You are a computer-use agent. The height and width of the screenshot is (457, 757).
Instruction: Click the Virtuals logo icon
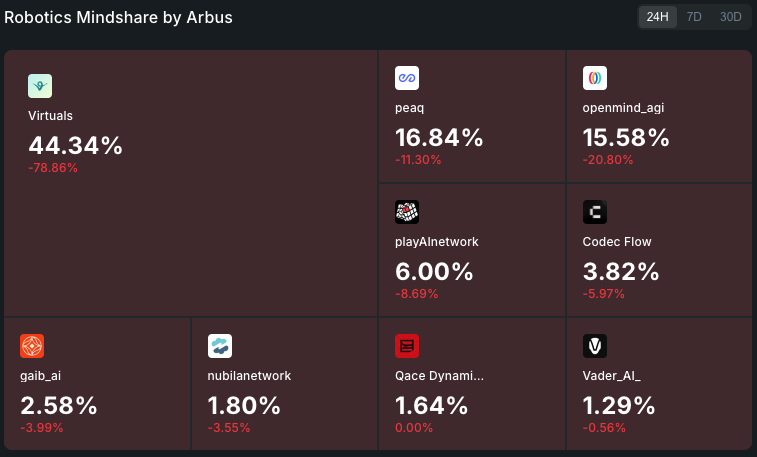point(40,86)
